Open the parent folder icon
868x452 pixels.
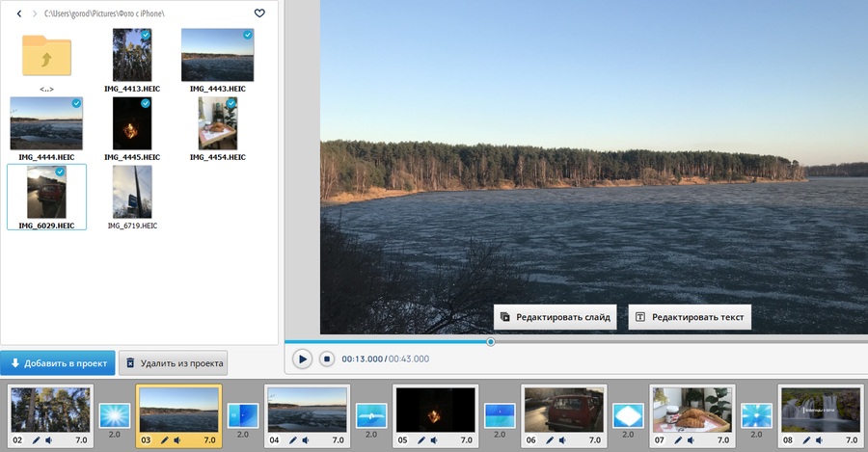(46, 57)
